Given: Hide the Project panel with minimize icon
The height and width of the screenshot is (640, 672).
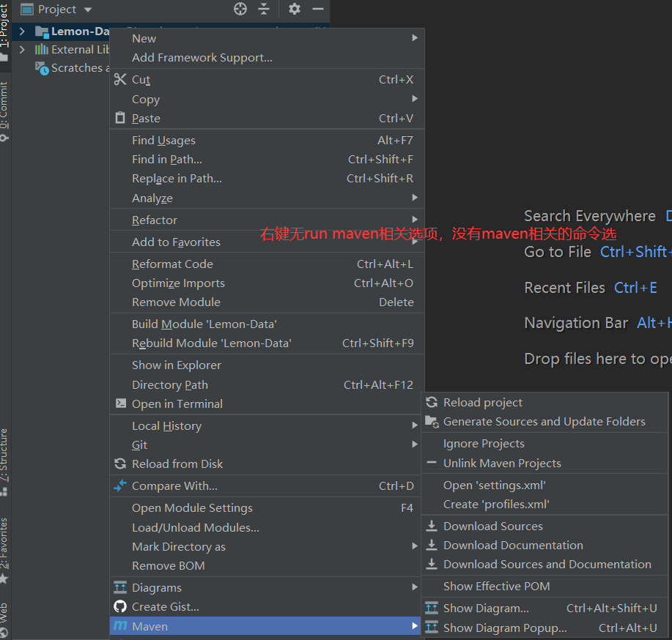Looking at the screenshot, I should (x=318, y=9).
